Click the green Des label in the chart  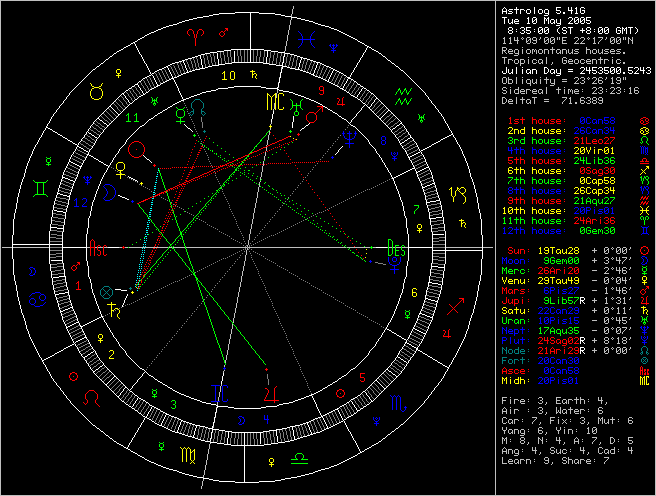396,245
